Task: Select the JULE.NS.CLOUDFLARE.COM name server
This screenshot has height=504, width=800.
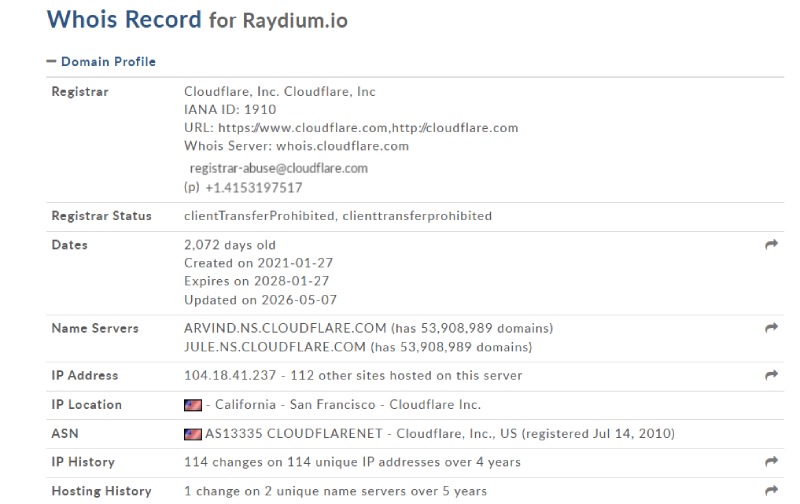Action: coord(275,347)
